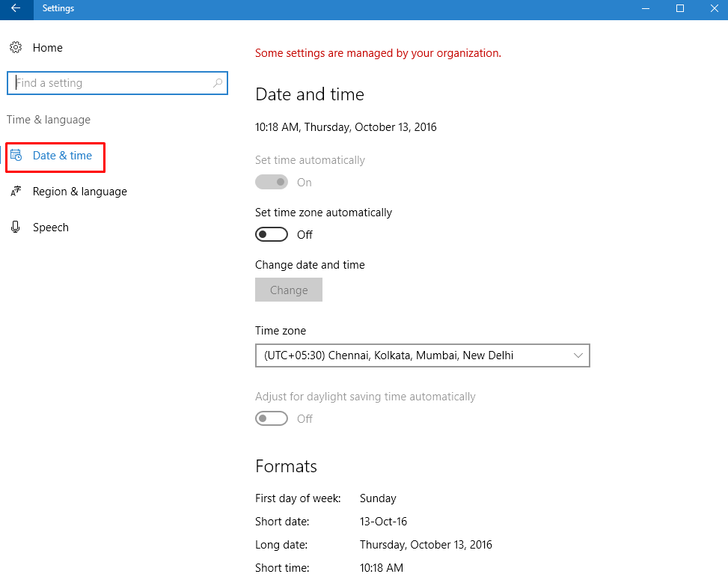Click the Home gear icon
Viewport: 728px width, 574px height.
(16, 46)
